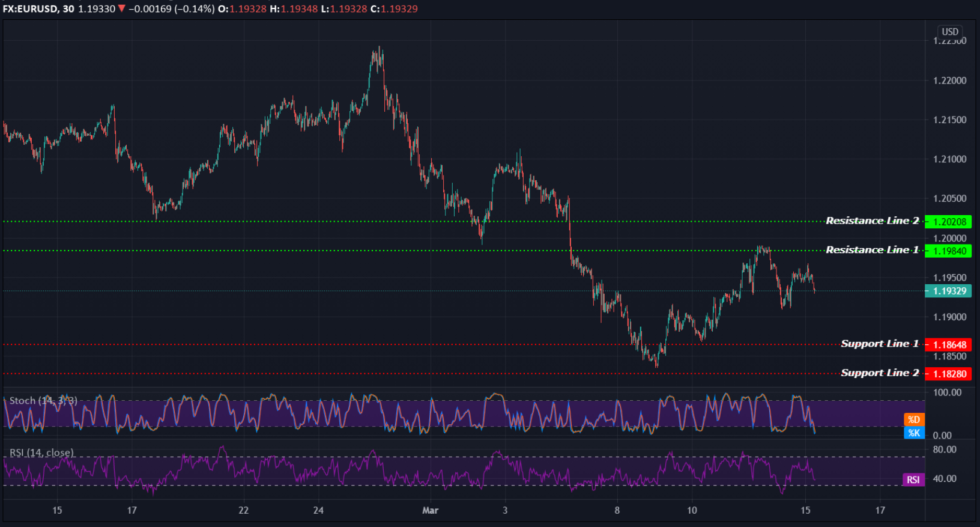Click the 1.21000 level on price scale
This screenshot has height=527, width=980.
click(x=949, y=159)
